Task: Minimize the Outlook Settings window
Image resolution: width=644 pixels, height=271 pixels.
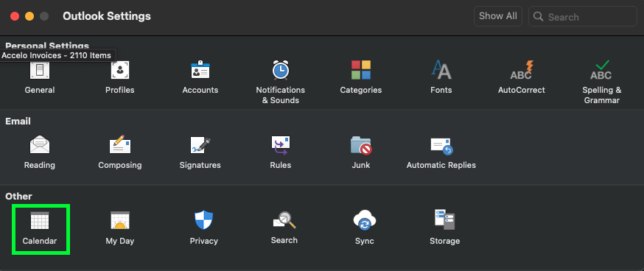Action: (29, 16)
